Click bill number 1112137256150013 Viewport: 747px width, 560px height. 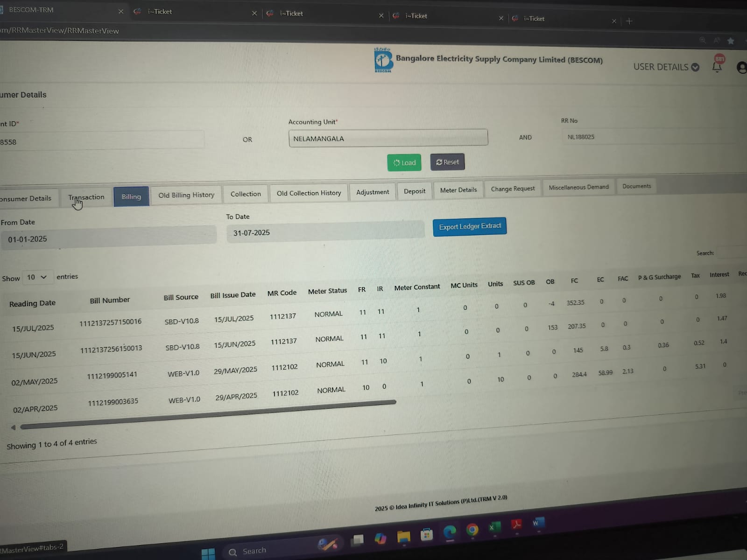point(111,349)
